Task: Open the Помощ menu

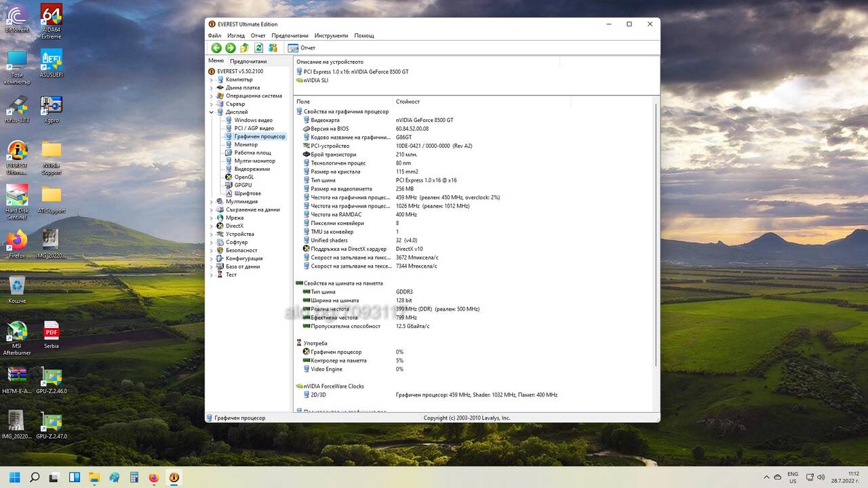Action: click(x=364, y=35)
